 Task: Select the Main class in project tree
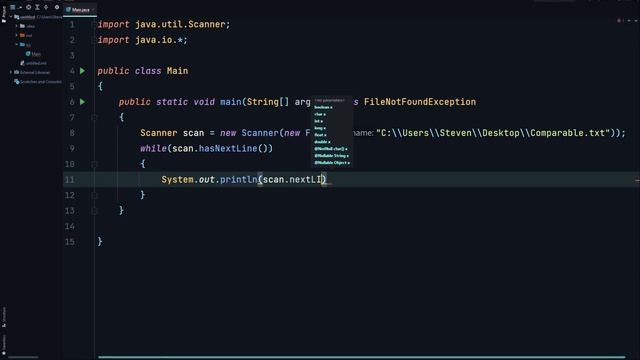[x=33, y=54]
